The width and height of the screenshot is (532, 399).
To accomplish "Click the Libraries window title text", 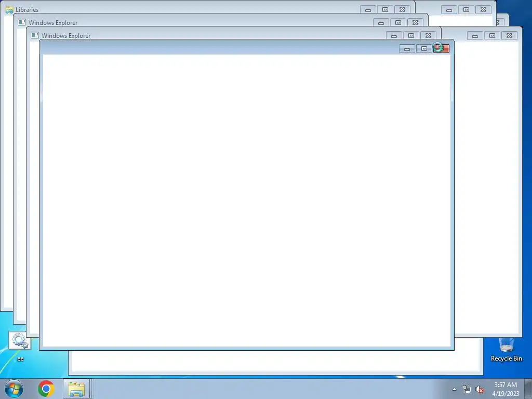I will [27, 10].
